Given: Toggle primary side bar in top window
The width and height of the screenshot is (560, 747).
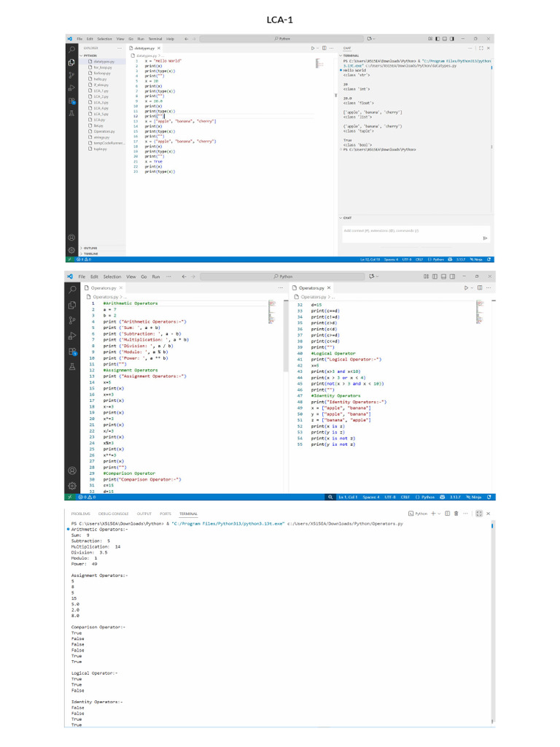Looking at the screenshot, I should pyautogui.click(x=437, y=39).
